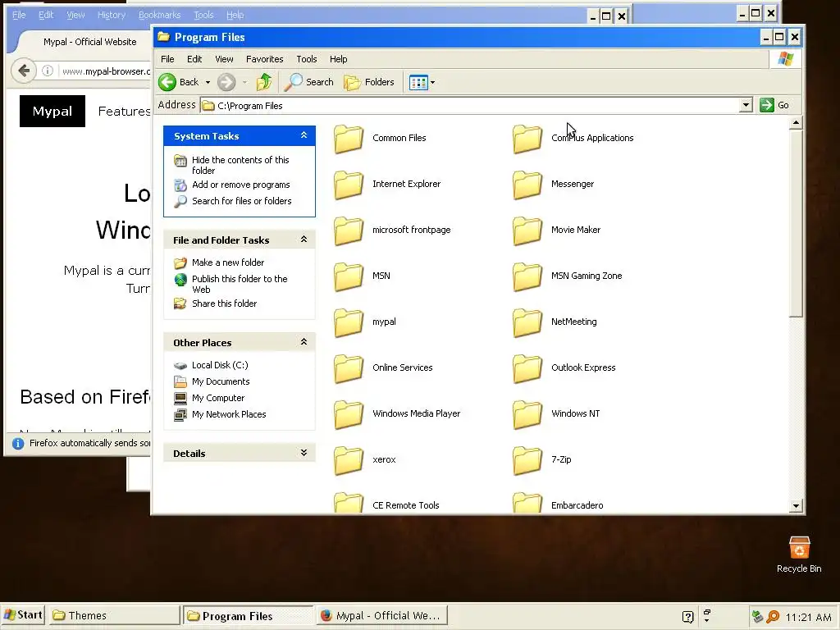Click the scroll up arrow in Program Files

(x=796, y=123)
